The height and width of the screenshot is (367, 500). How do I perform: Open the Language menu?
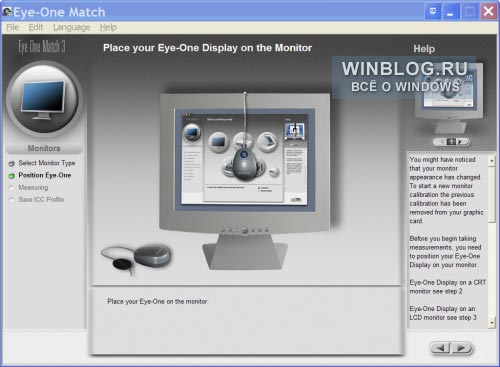coord(72,27)
